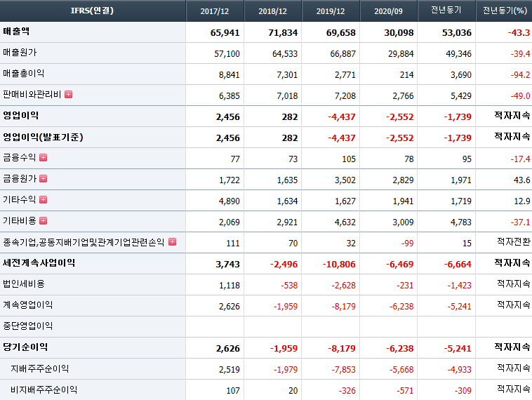
Task: Click the 2017/12 column header
Action: pyautogui.click(x=215, y=11)
